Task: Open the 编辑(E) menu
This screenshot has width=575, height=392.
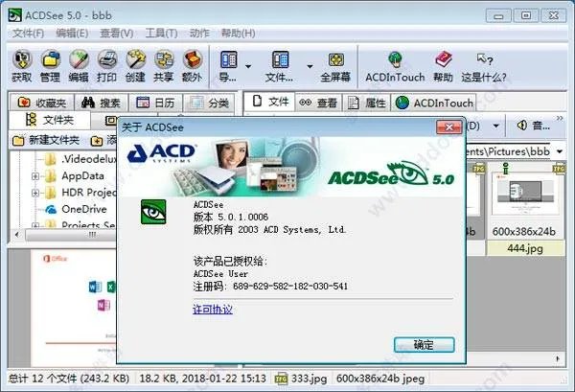Action: click(72, 34)
